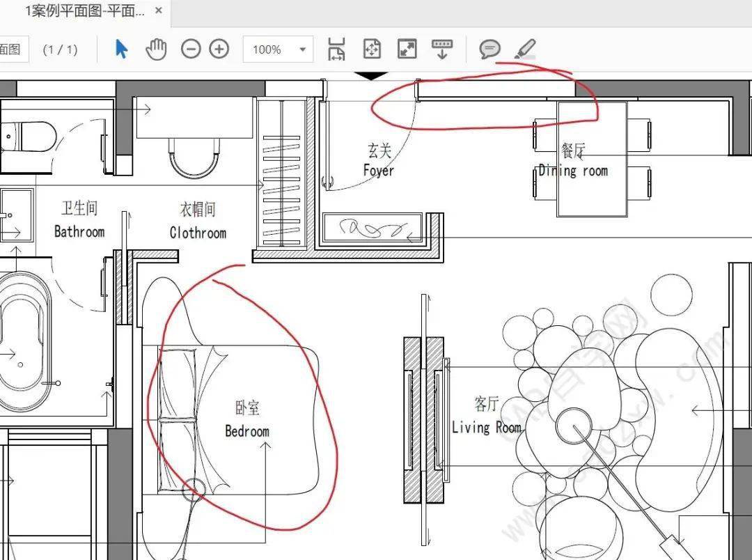Click the Foyer text label
The image size is (752, 560).
[x=378, y=171]
